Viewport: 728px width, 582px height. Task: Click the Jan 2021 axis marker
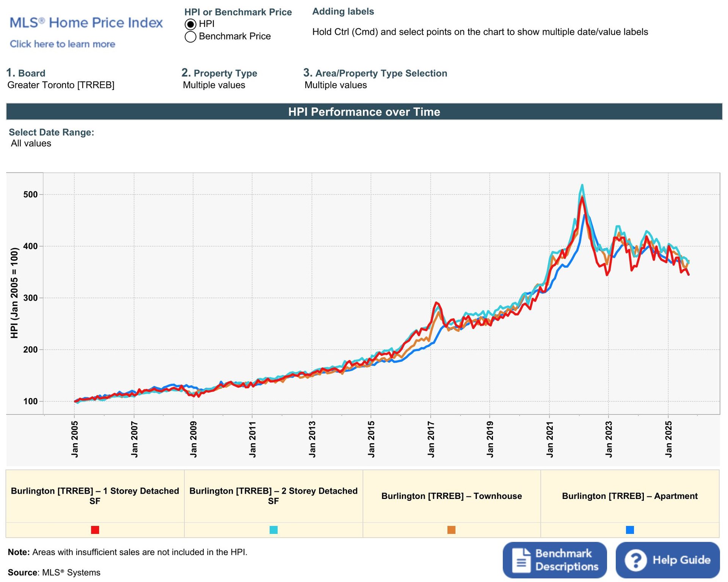point(549,439)
